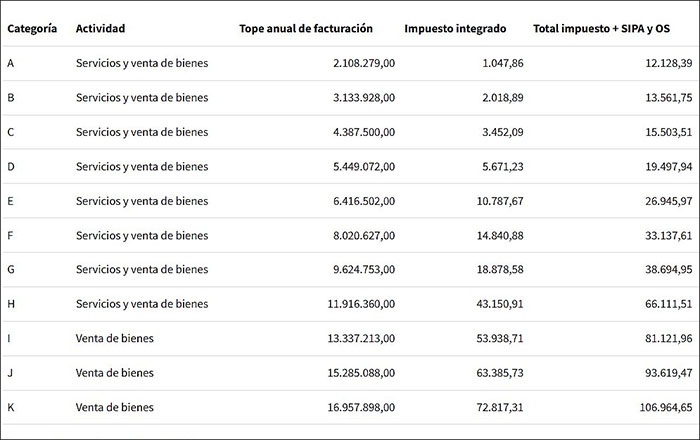Image resolution: width=700 pixels, height=440 pixels.
Task: Select Venta de bienes in row I
Action: coord(114,338)
